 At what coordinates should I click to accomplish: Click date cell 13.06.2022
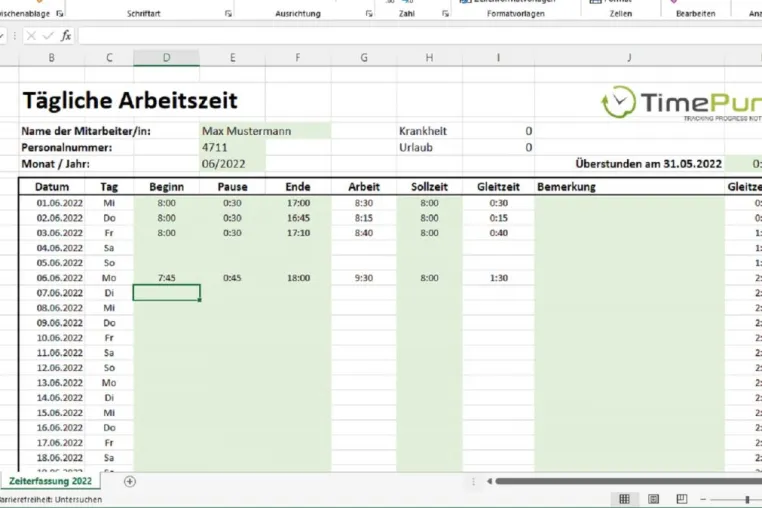coord(52,383)
